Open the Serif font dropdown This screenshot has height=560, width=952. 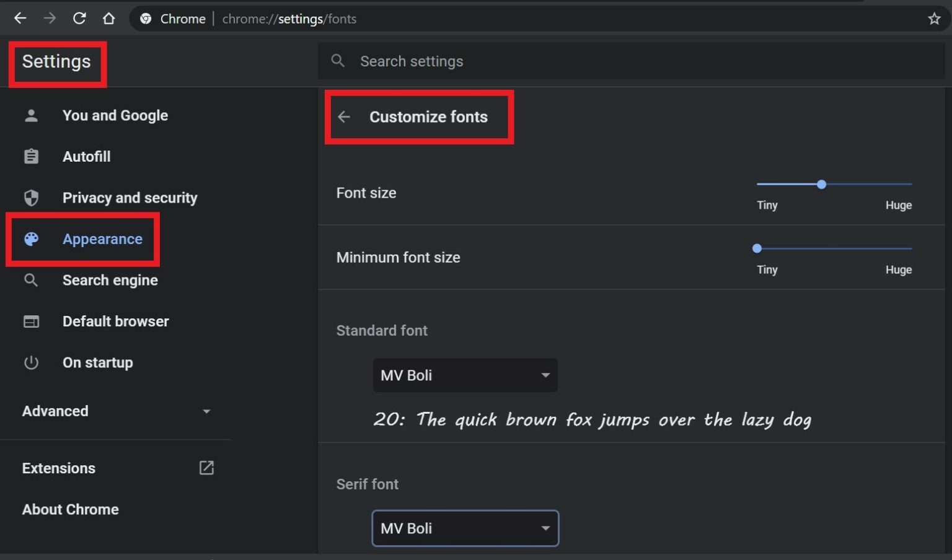coord(465,528)
